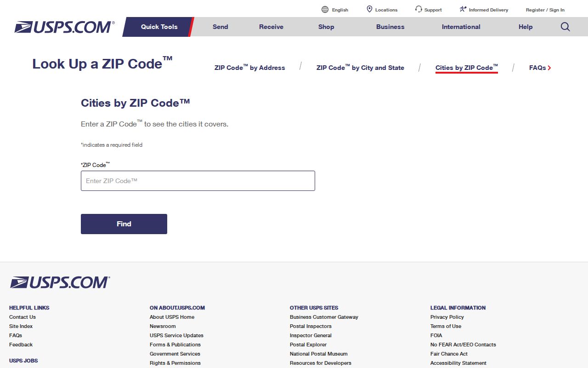Open the Fair Chance Act link
The image size is (588, 368).
coord(449,354)
